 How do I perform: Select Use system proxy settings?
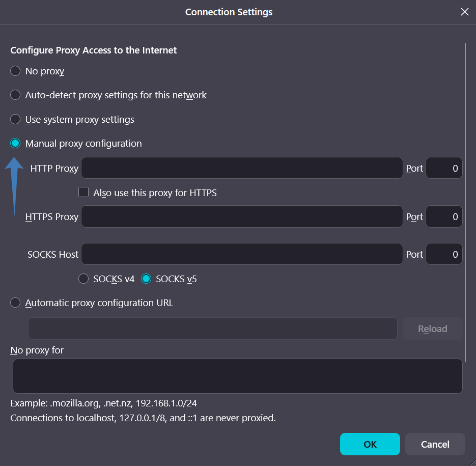pyautogui.click(x=15, y=120)
